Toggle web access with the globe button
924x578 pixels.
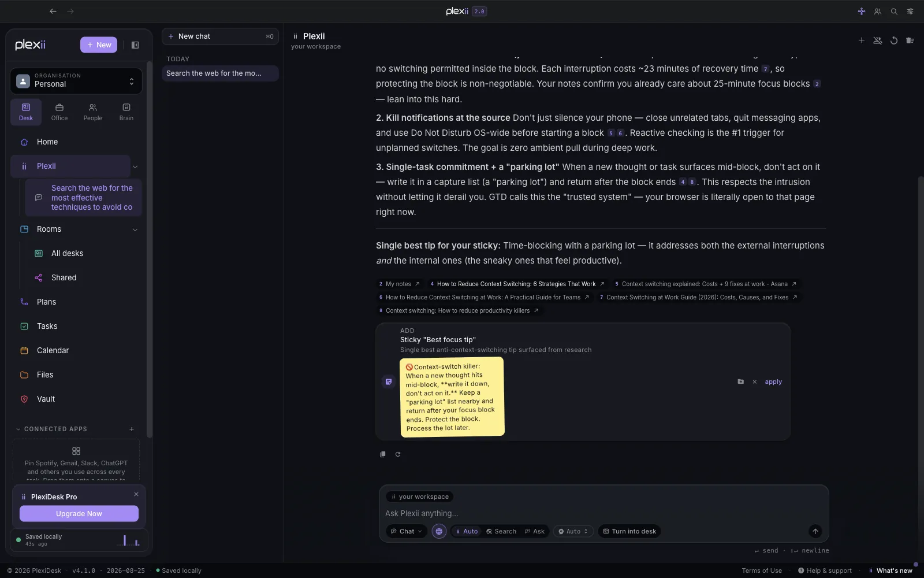pyautogui.click(x=439, y=531)
